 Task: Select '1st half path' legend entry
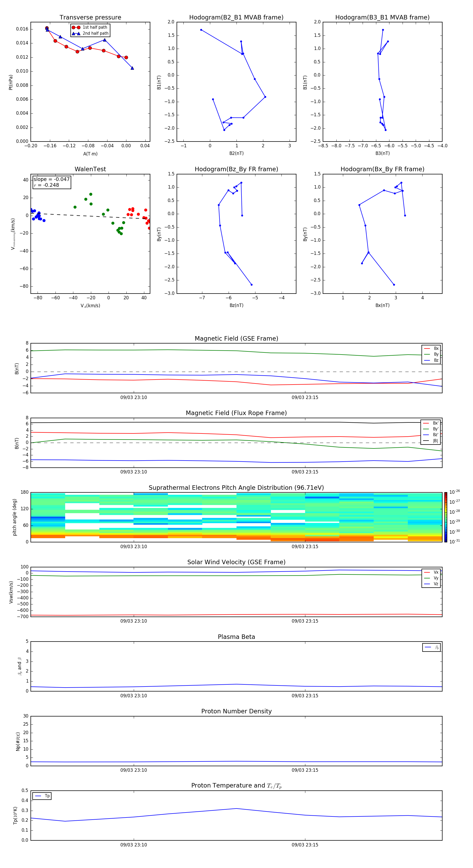(x=90, y=27)
